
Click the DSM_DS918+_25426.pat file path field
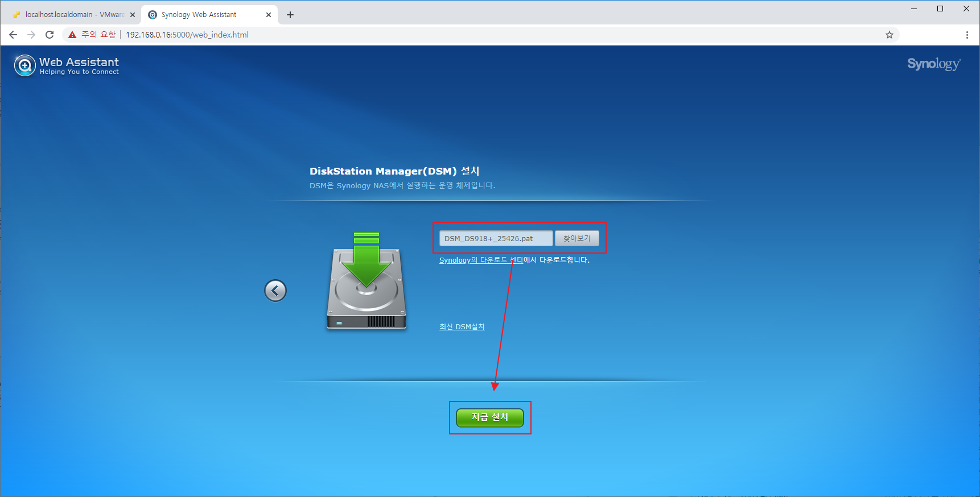(x=495, y=238)
